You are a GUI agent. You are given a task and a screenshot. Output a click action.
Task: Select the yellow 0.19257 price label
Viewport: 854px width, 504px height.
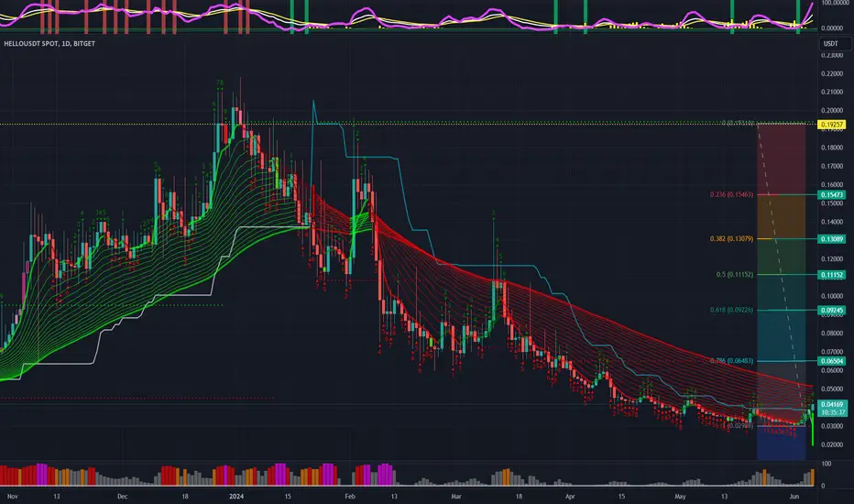pyautogui.click(x=832, y=125)
